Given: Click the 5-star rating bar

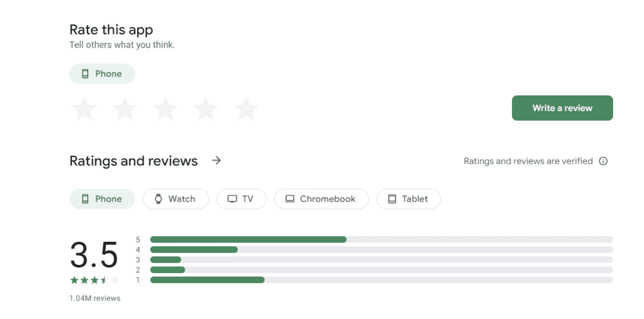Looking at the screenshot, I should [382, 239].
